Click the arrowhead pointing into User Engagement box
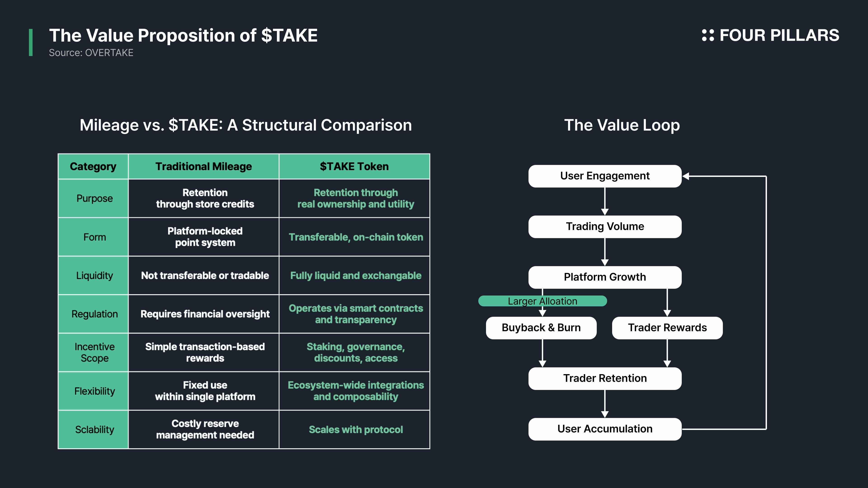The width and height of the screenshot is (868, 488). (x=686, y=176)
